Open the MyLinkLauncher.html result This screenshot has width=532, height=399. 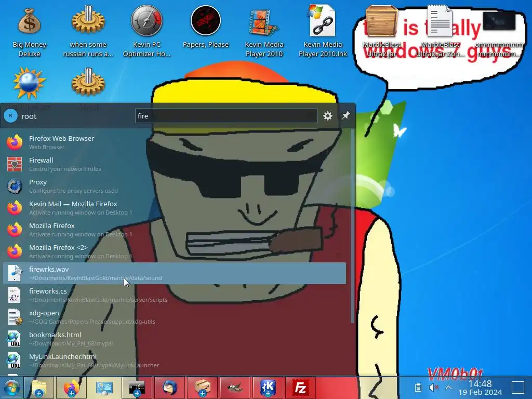175,361
